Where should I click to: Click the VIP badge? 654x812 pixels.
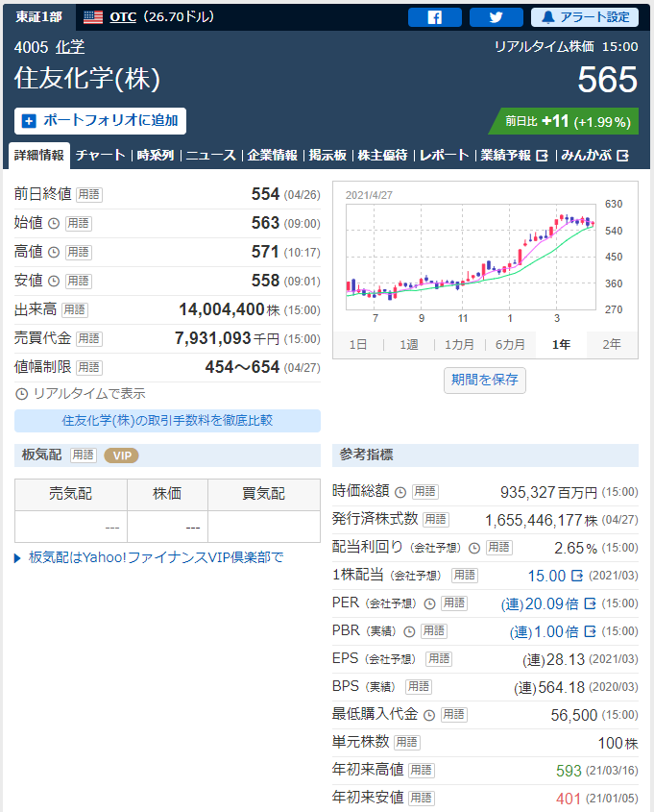pyautogui.click(x=122, y=455)
